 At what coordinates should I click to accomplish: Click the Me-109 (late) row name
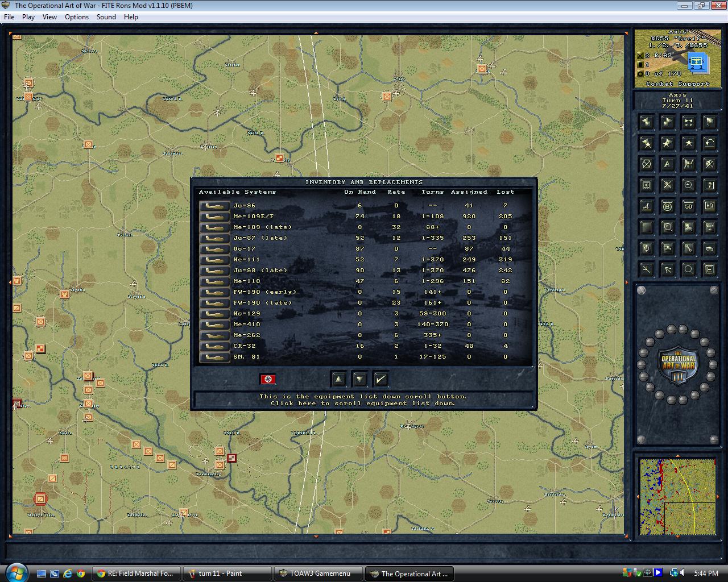click(x=262, y=227)
